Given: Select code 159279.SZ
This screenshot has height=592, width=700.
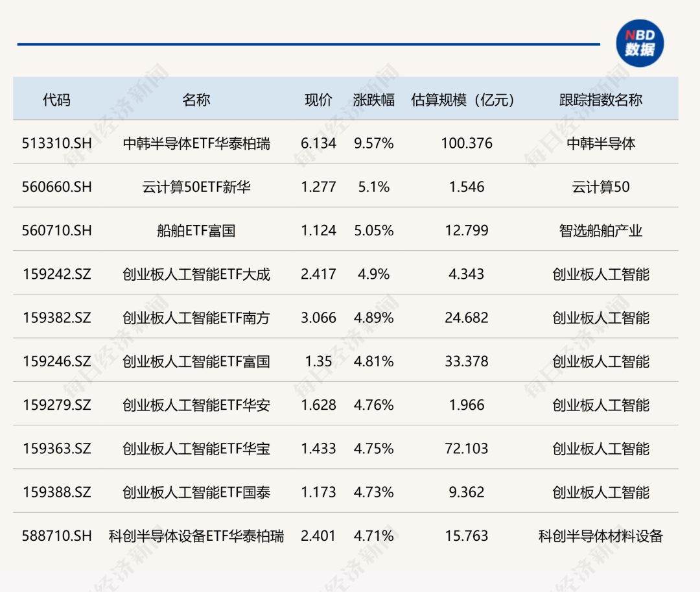Looking at the screenshot, I should (56, 405).
